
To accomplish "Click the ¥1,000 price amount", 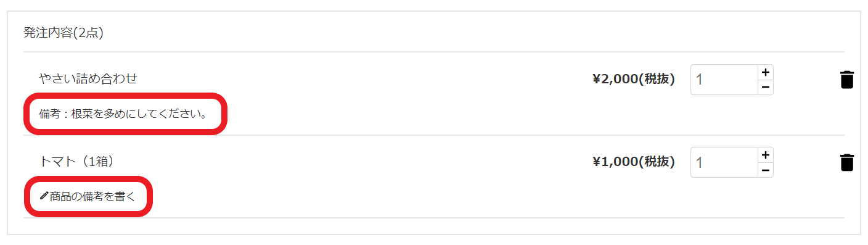I will [x=614, y=162].
